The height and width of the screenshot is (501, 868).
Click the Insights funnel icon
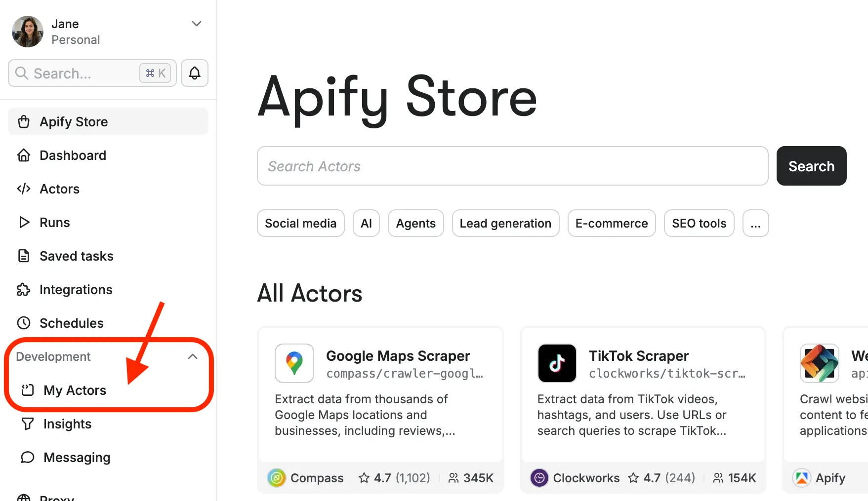click(28, 424)
